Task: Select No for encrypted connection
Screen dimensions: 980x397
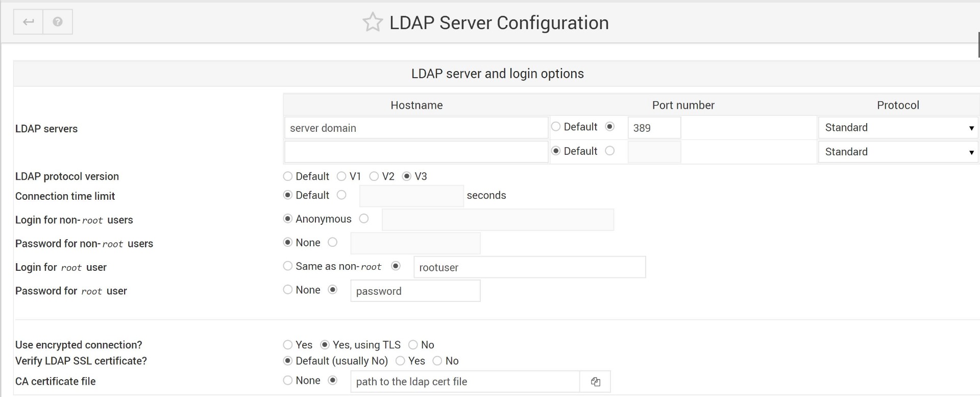Action: tap(413, 345)
